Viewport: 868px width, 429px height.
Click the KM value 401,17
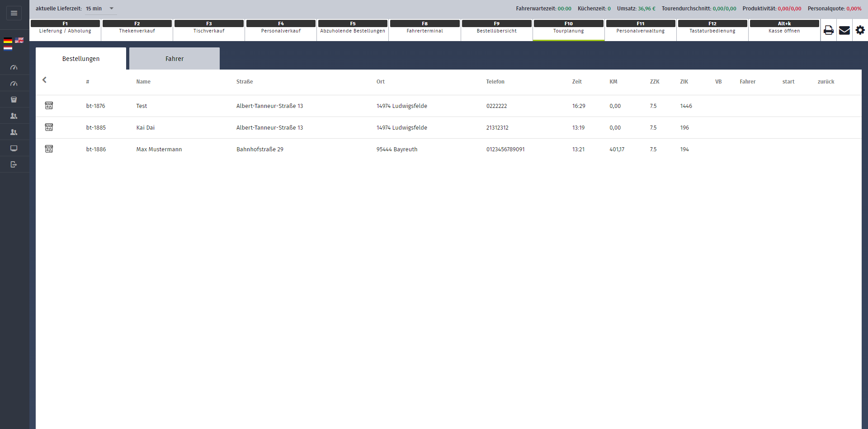coord(617,149)
